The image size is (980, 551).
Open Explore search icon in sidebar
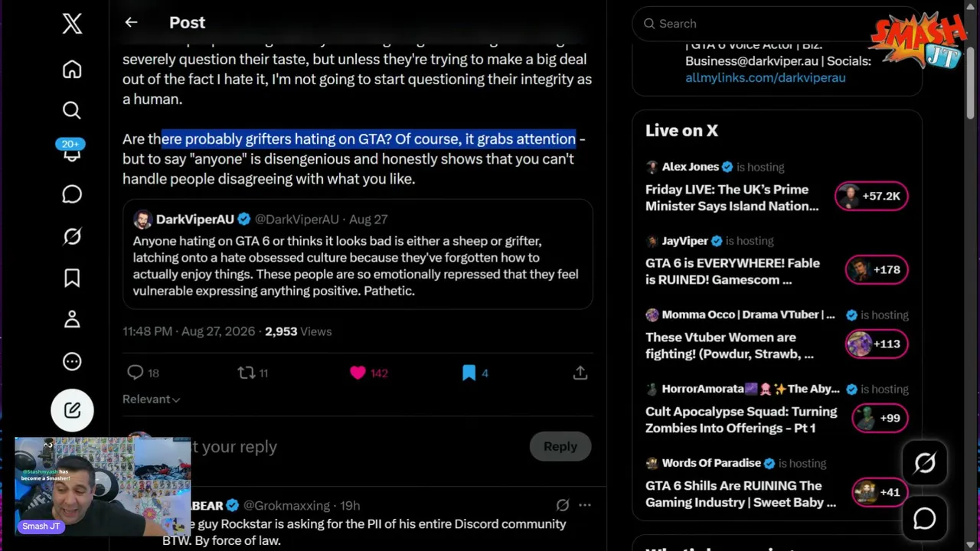pyautogui.click(x=72, y=111)
